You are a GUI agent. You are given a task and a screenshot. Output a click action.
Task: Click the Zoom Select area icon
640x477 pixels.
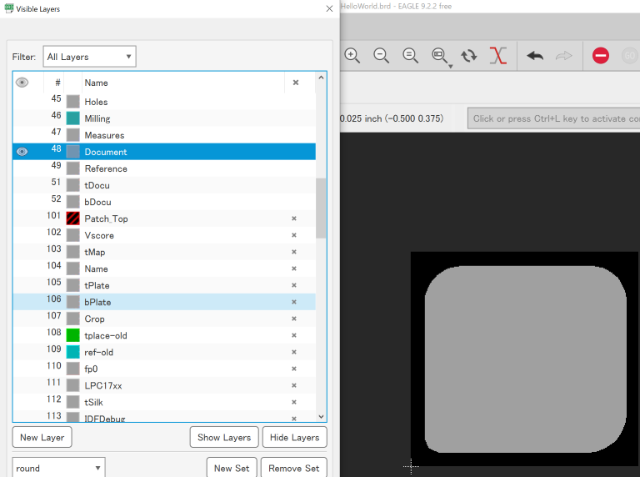439,55
